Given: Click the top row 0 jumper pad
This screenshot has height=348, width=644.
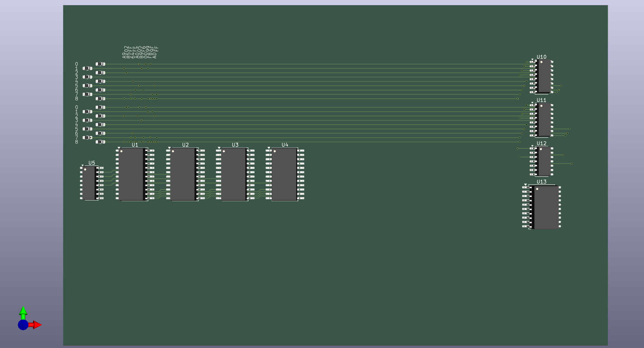Looking at the screenshot, I should coord(100,64).
